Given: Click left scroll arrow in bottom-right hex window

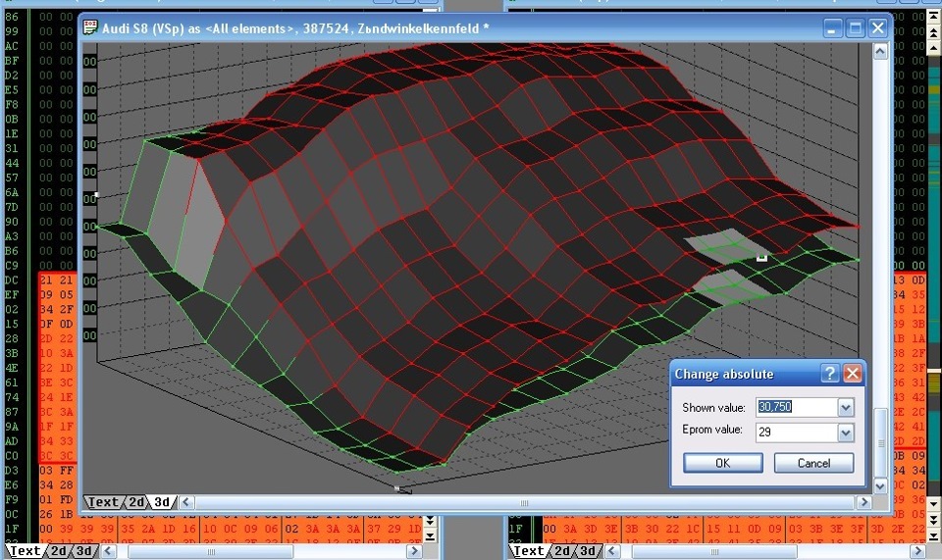Looking at the screenshot, I should [x=611, y=551].
